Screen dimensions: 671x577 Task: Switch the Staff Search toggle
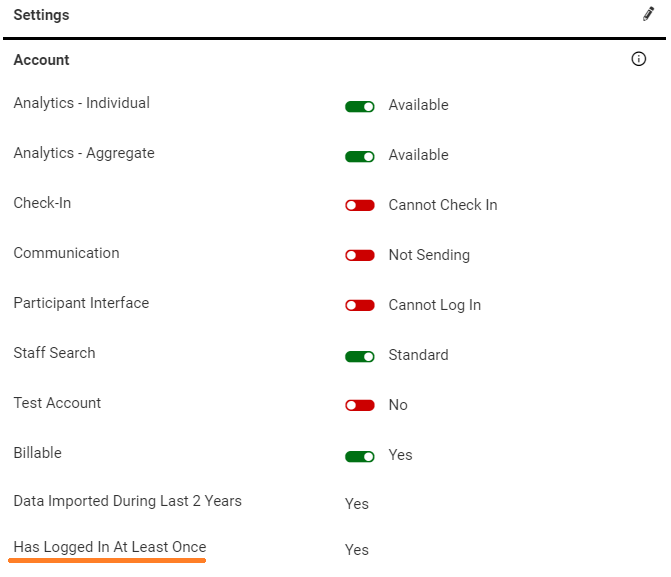pos(360,356)
